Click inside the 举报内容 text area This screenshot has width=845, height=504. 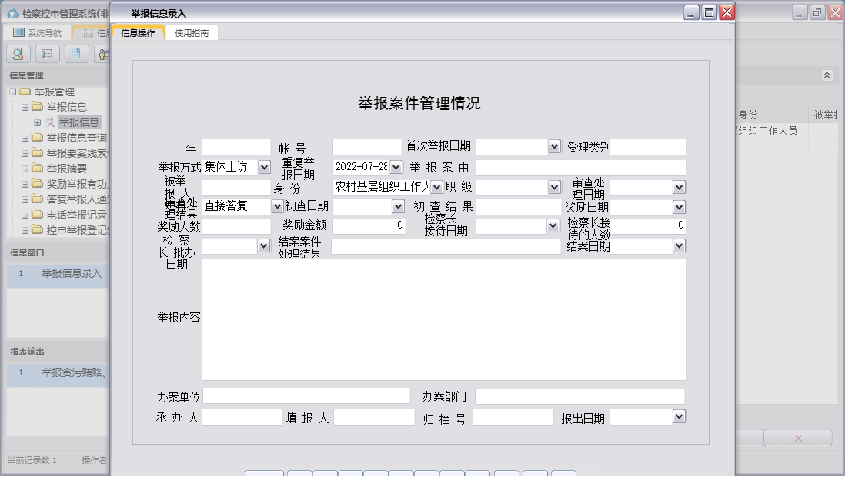click(x=443, y=319)
